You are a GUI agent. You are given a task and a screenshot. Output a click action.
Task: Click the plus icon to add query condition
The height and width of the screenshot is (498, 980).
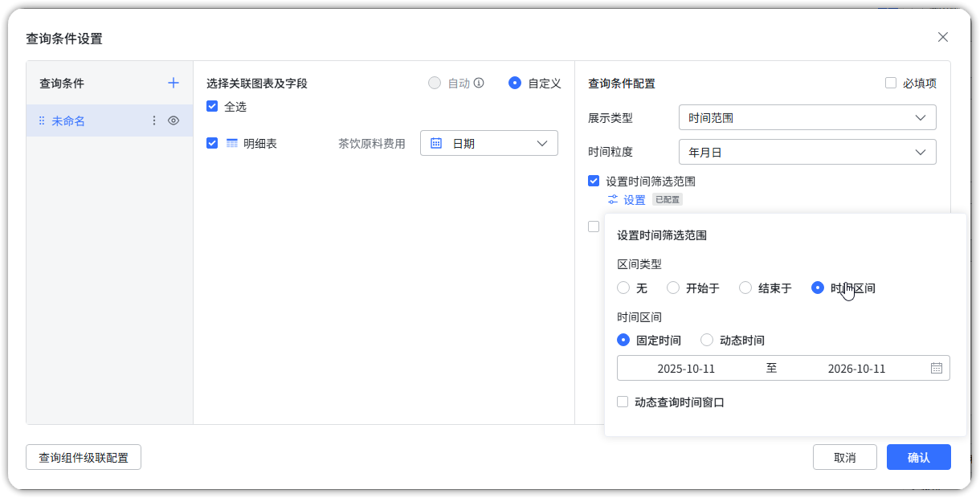(173, 83)
